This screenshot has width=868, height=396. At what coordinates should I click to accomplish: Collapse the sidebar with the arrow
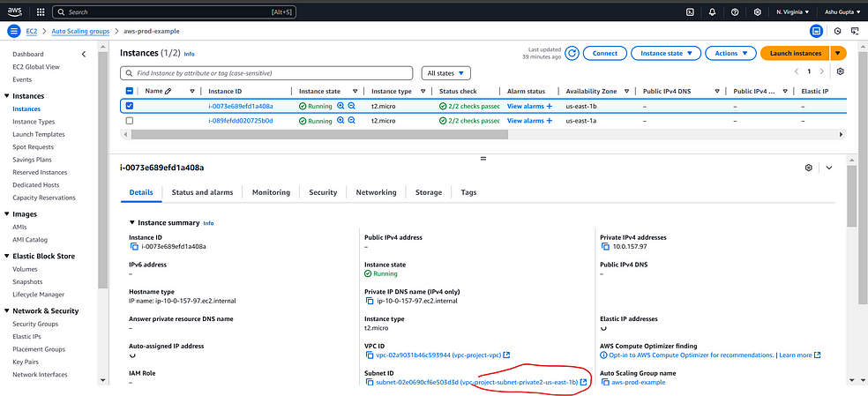[84, 55]
